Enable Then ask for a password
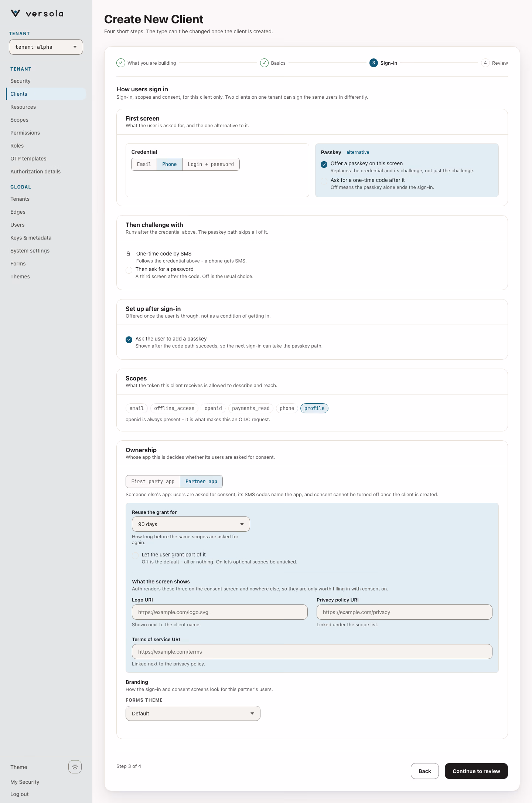The image size is (532, 803). point(129,270)
